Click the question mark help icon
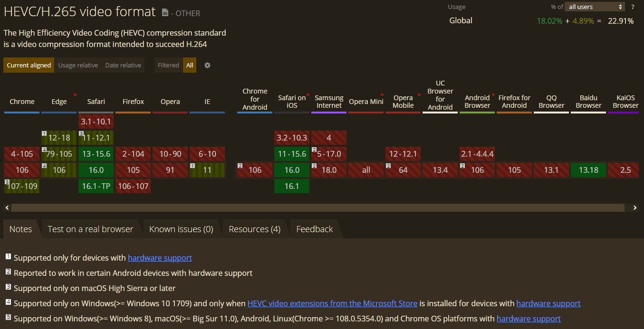644x329 pixels. [x=633, y=7]
